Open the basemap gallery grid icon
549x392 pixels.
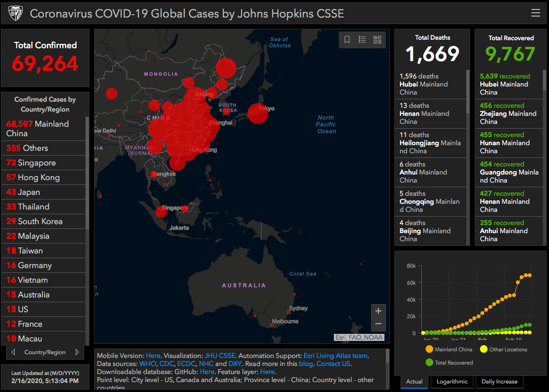pos(377,40)
